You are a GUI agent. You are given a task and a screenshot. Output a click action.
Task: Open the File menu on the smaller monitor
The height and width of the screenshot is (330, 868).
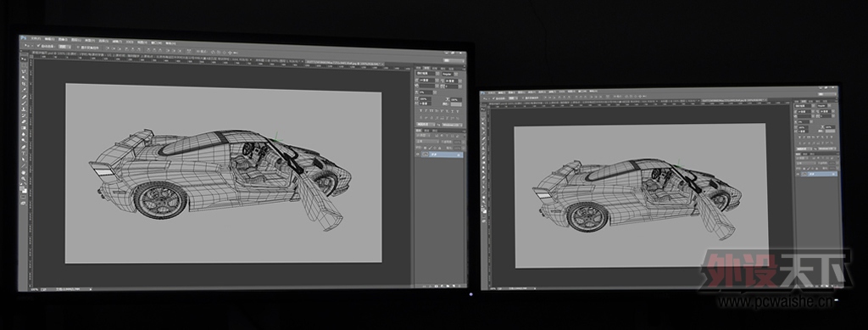pyautogui.click(x=492, y=93)
